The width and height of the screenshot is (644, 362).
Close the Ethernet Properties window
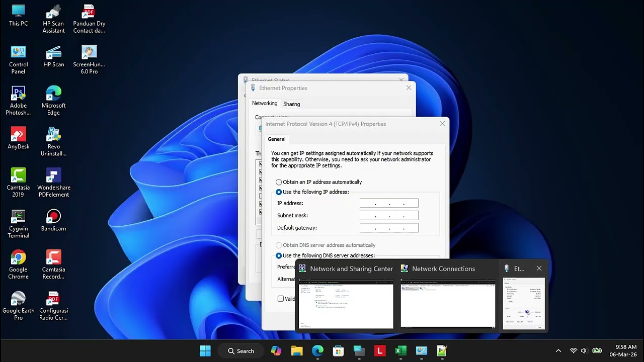pyautogui.click(x=409, y=88)
